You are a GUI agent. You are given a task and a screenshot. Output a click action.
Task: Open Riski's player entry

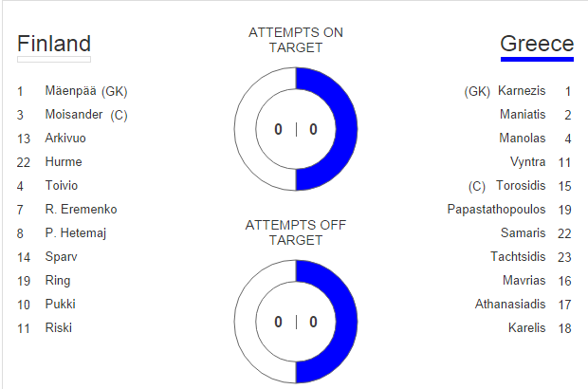click(58, 328)
